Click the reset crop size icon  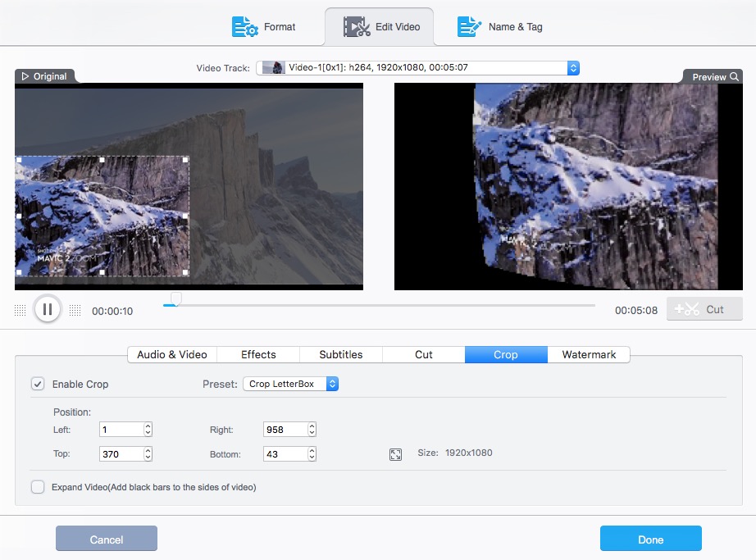click(395, 453)
